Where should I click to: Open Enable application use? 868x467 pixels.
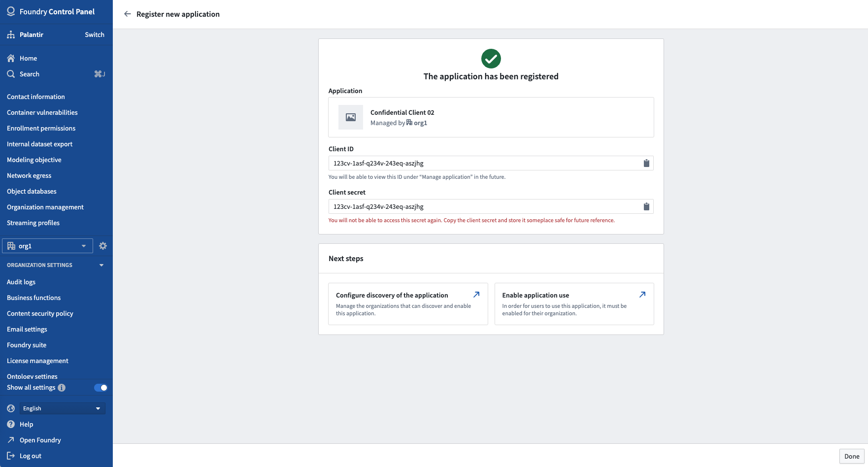point(574,304)
